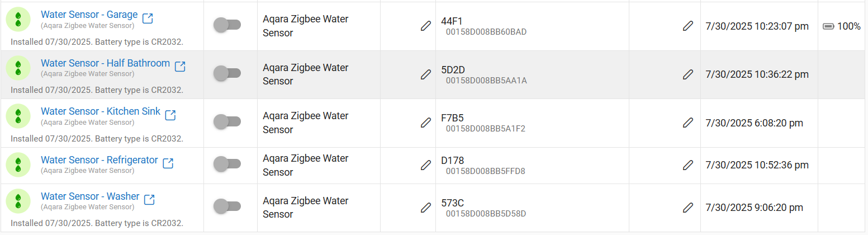Flip the Kitchen Sink sensor toggle

227,121
